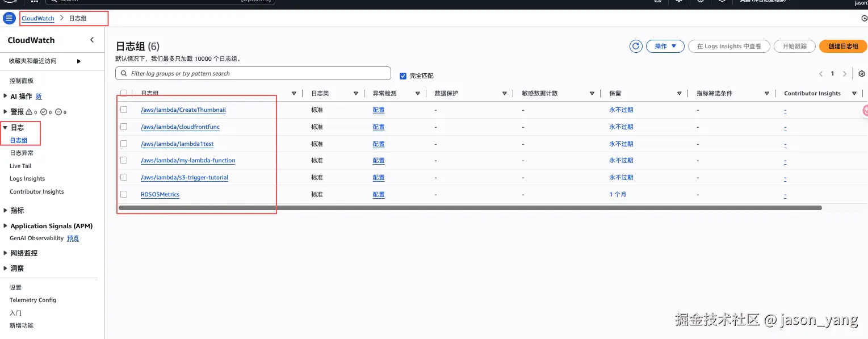Expand the 警报 section
The width and height of the screenshot is (868, 339).
pyautogui.click(x=6, y=112)
